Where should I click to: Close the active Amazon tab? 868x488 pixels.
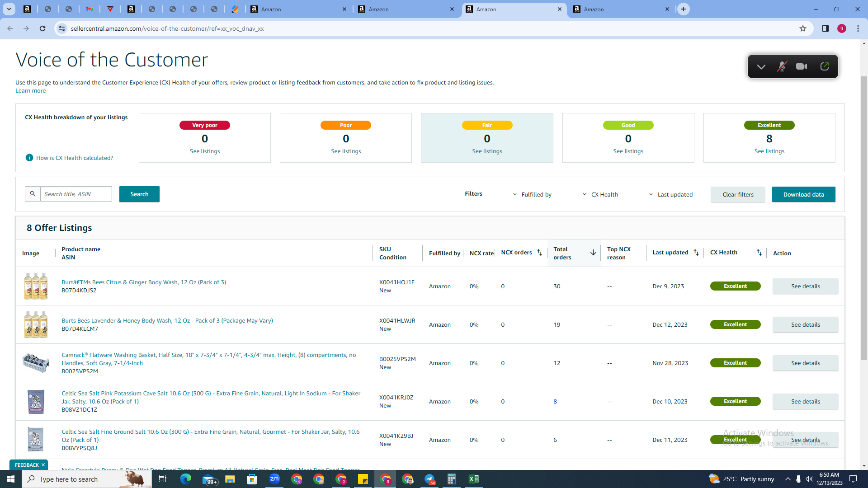[x=560, y=9]
